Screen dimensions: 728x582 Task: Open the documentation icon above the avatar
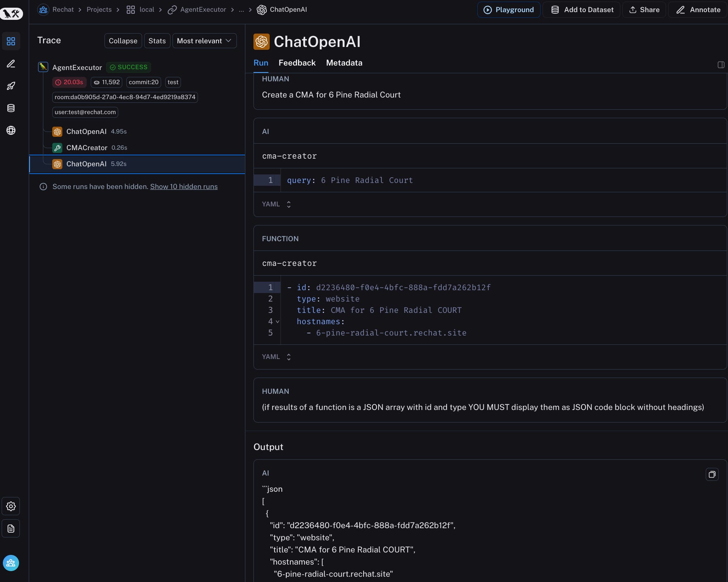click(x=11, y=529)
